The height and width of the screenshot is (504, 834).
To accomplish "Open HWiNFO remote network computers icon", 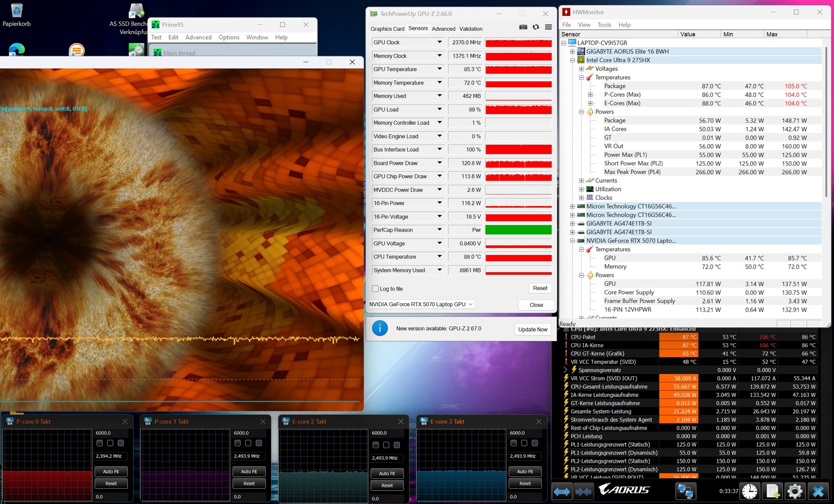I will [686, 492].
